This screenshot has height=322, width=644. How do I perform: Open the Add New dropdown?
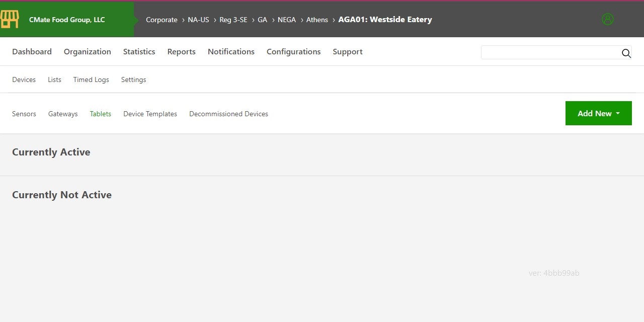pyautogui.click(x=598, y=113)
